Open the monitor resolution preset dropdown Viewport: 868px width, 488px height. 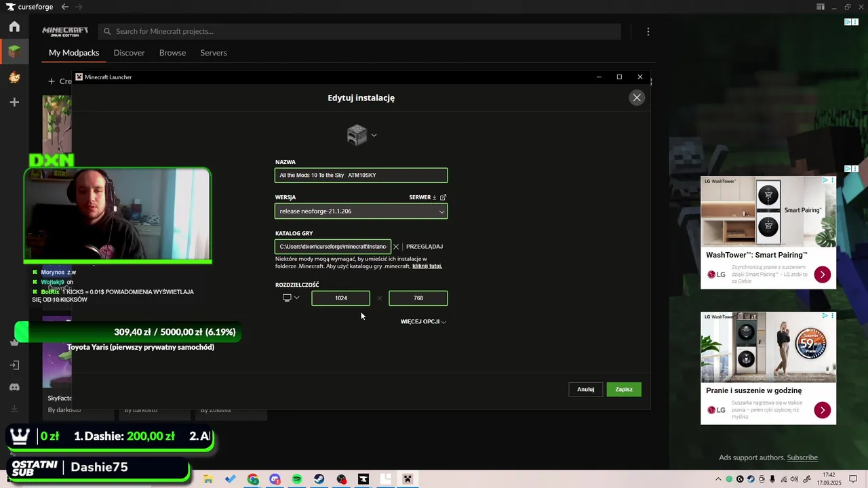(291, 298)
